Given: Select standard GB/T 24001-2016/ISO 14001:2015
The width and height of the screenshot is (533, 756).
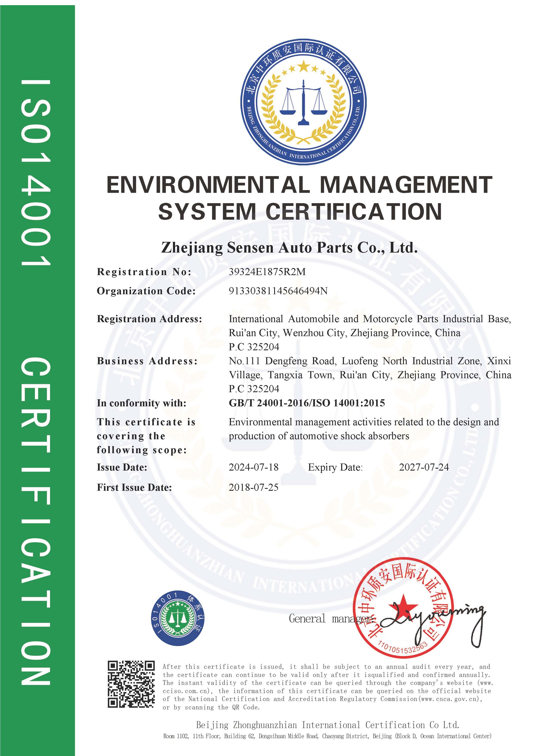Looking at the screenshot, I should point(307,403).
